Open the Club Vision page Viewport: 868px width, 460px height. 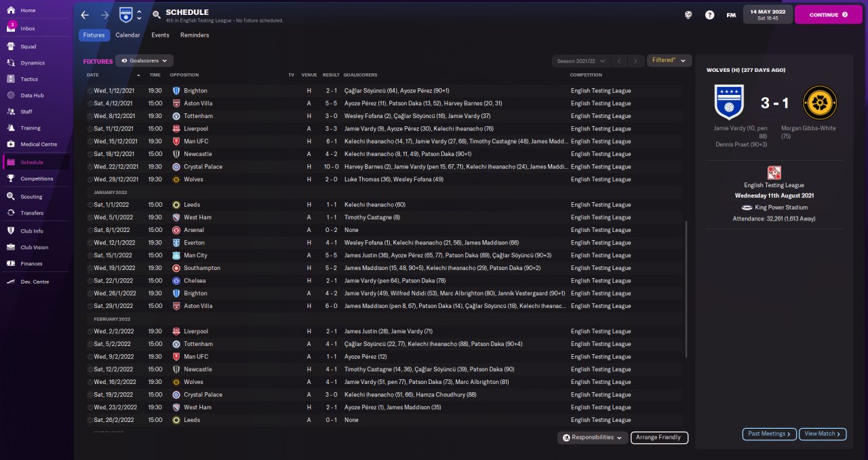coord(35,248)
